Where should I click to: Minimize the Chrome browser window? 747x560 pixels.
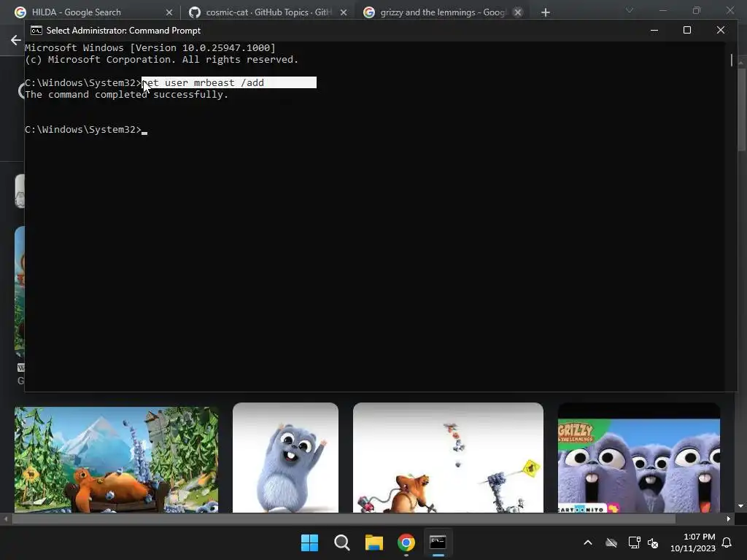(663, 10)
